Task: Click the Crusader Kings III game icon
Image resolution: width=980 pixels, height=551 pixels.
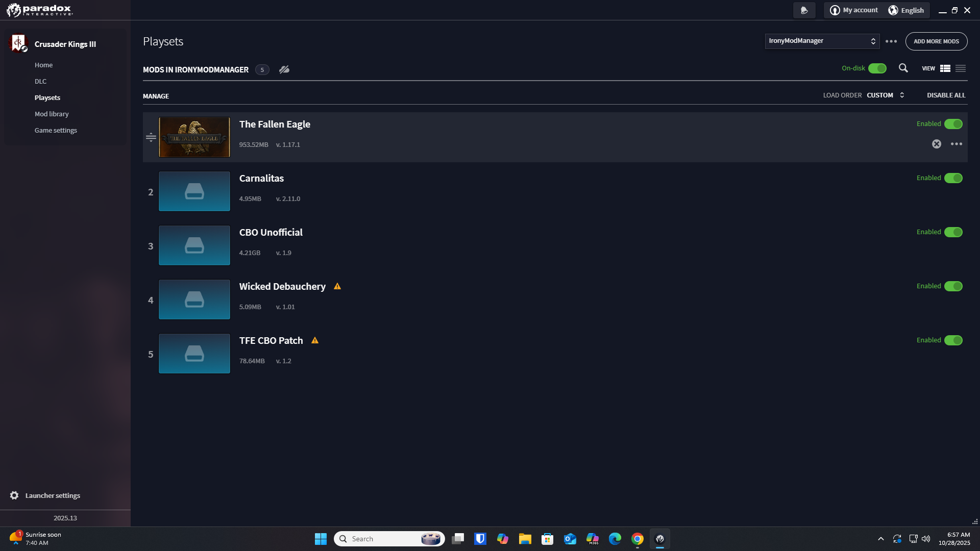Action: (18, 43)
